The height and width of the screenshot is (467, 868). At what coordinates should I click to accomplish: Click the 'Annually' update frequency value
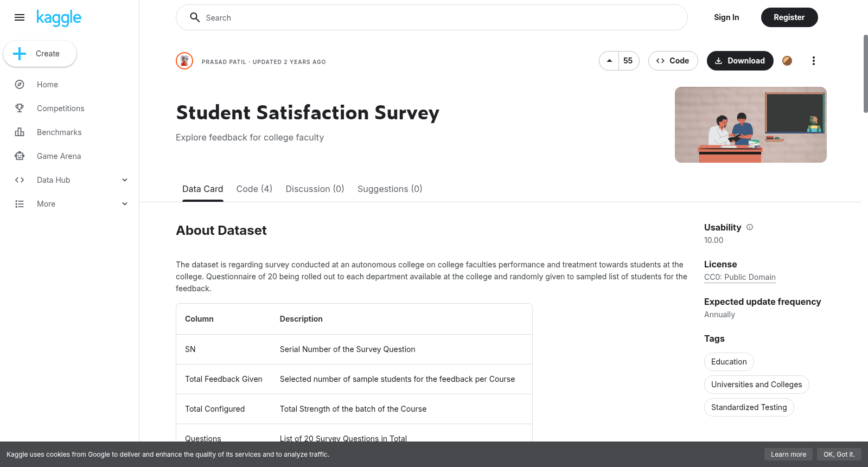(x=719, y=315)
